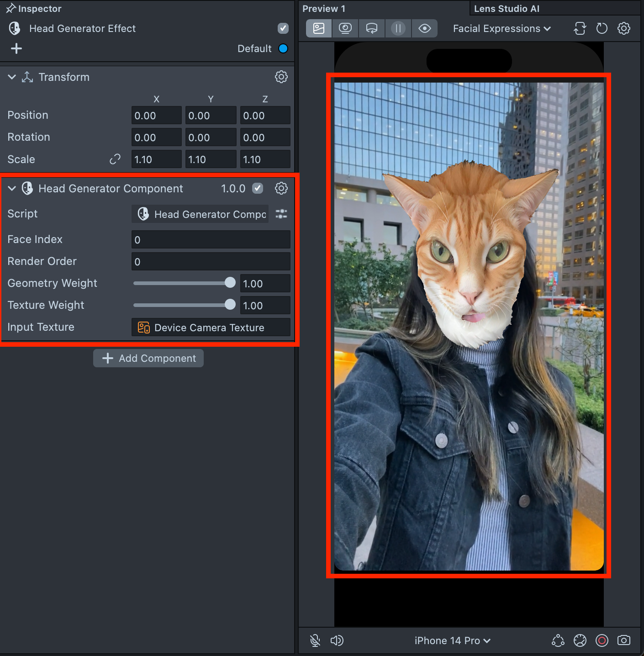The width and height of the screenshot is (644, 656).
Task: Open the Facial Expressions dropdown
Action: click(x=501, y=28)
